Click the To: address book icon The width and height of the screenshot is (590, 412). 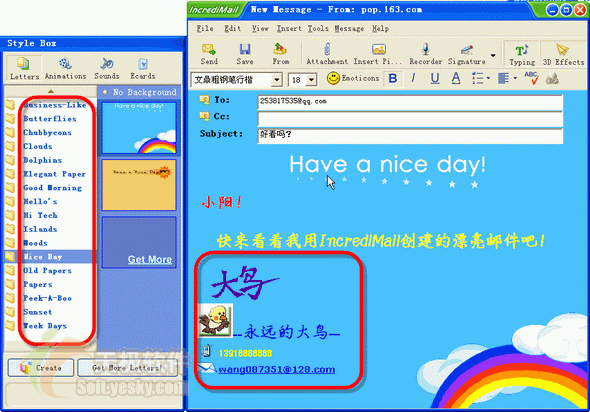tap(204, 100)
